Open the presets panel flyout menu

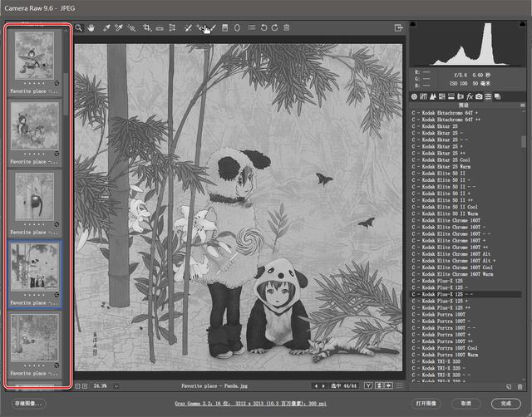(523, 105)
